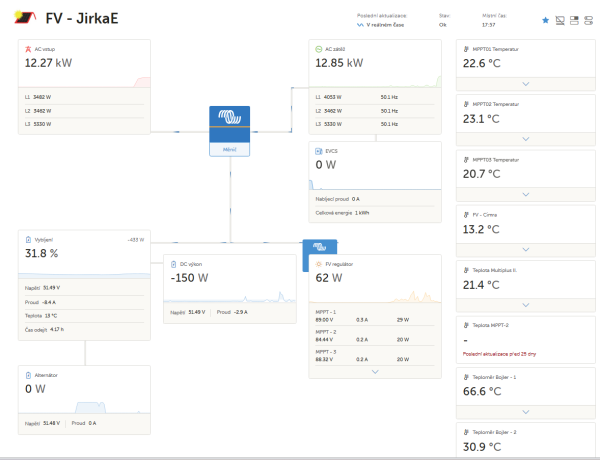This screenshot has height=460, width=600.
Task: Click the Alternátor history graph
Action: point(84,406)
